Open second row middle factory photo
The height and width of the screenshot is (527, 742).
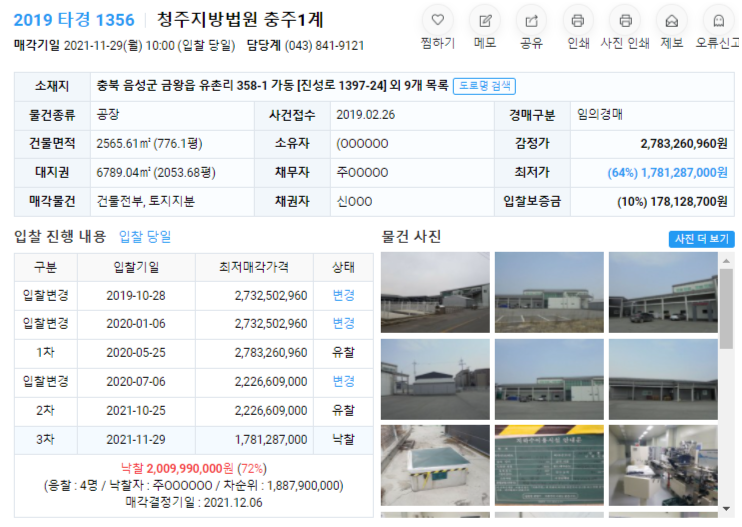(549, 379)
